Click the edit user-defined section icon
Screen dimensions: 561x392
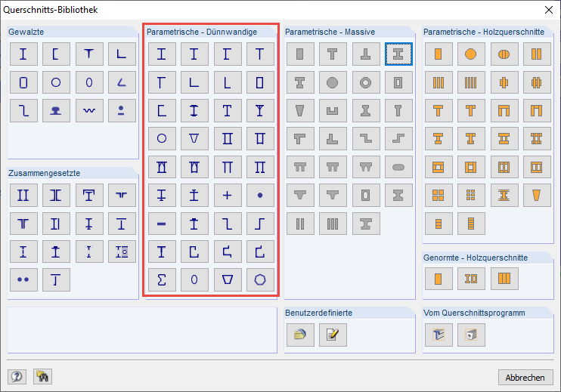(x=332, y=334)
